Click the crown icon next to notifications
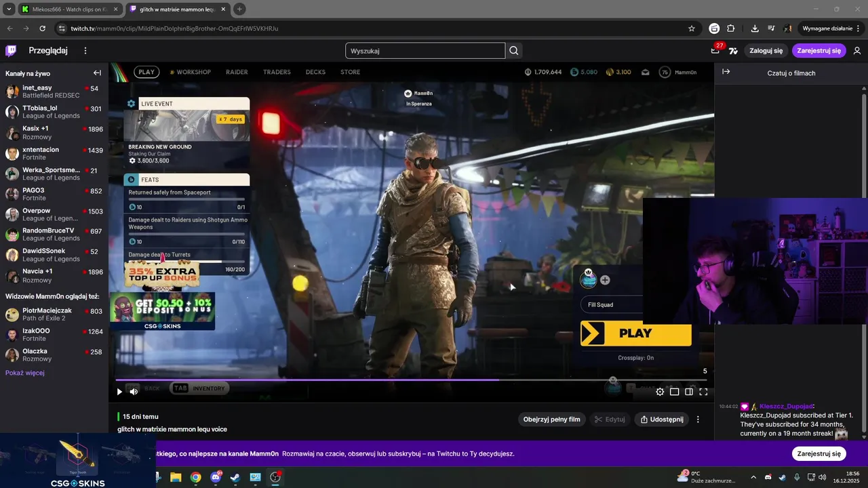The height and width of the screenshot is (488, 868). tap(733, 51)
